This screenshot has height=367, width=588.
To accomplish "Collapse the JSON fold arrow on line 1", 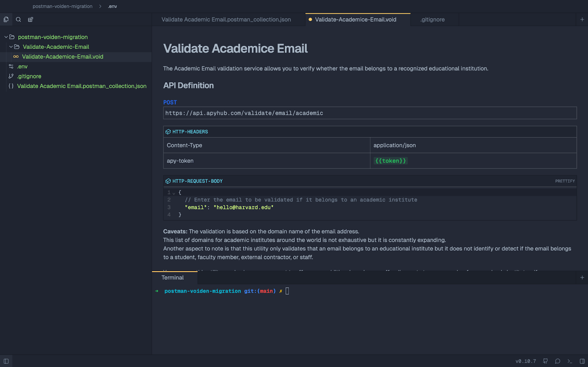I will click(173, 192).
